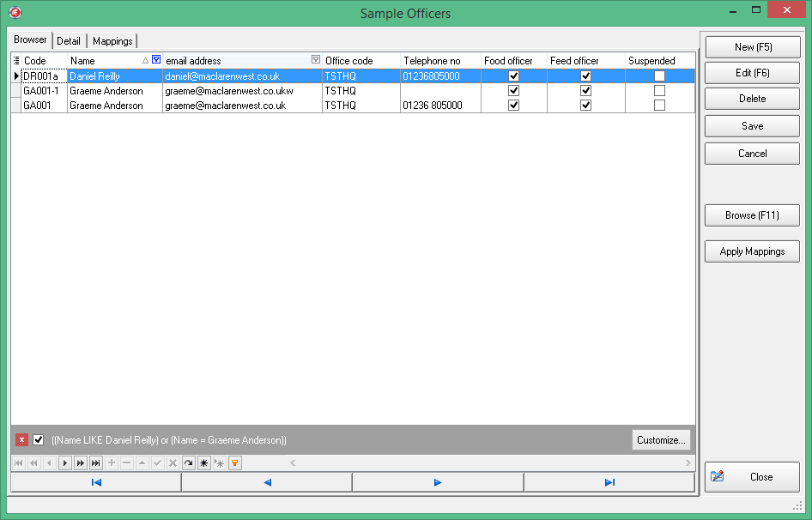This screenshot has width=812, height=520.
Task: Remove the filter with the red X
Action: click(21, 439)
